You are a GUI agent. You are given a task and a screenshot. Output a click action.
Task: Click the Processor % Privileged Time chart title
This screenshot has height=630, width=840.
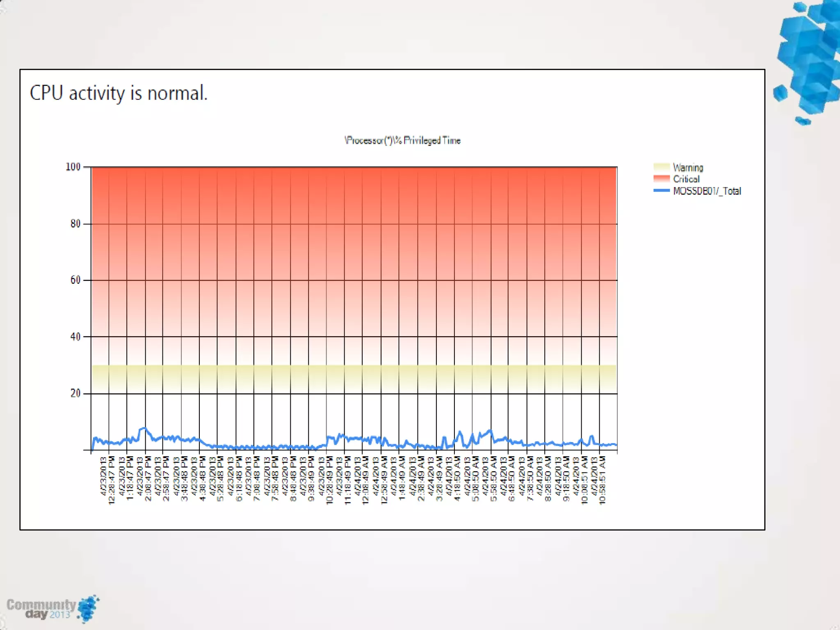[x=402, y=141]
